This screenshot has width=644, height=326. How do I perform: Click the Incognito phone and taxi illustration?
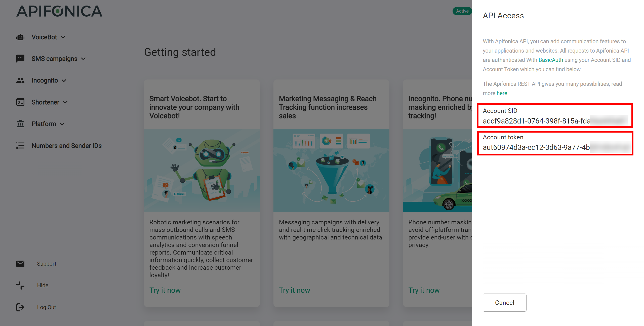point(437,171)
